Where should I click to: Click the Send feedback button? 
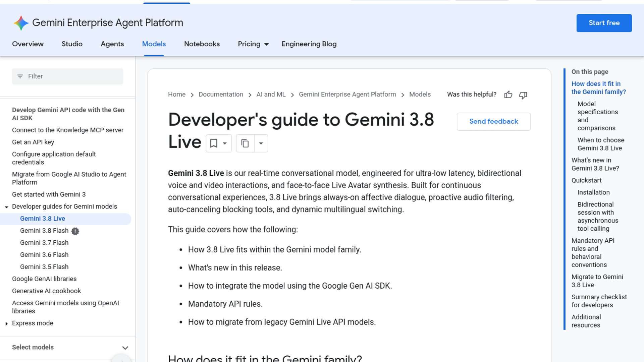(x=494, y=121)
